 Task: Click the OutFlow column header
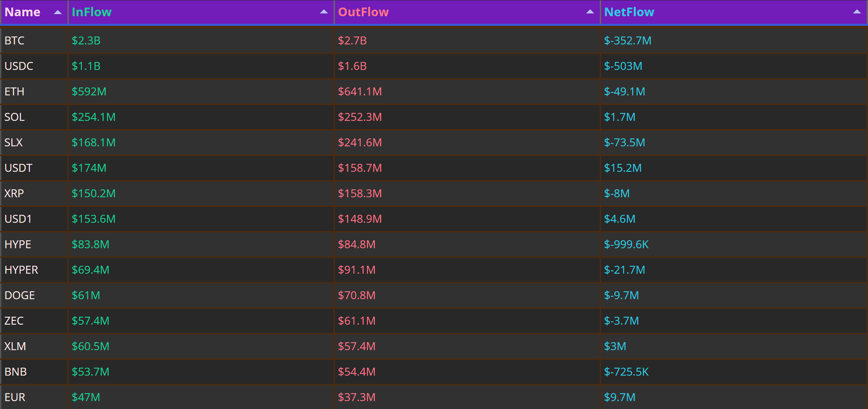click(x=467, y=12)
